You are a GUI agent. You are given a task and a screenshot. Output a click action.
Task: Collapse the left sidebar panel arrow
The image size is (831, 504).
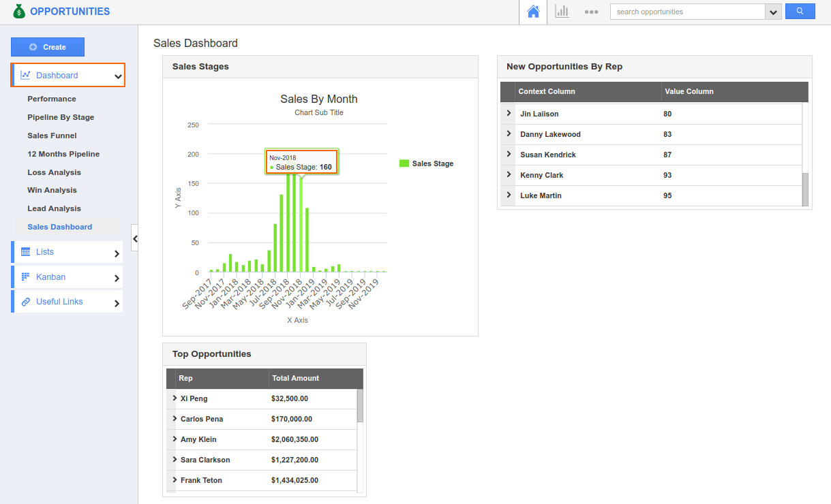coord(135,238)
